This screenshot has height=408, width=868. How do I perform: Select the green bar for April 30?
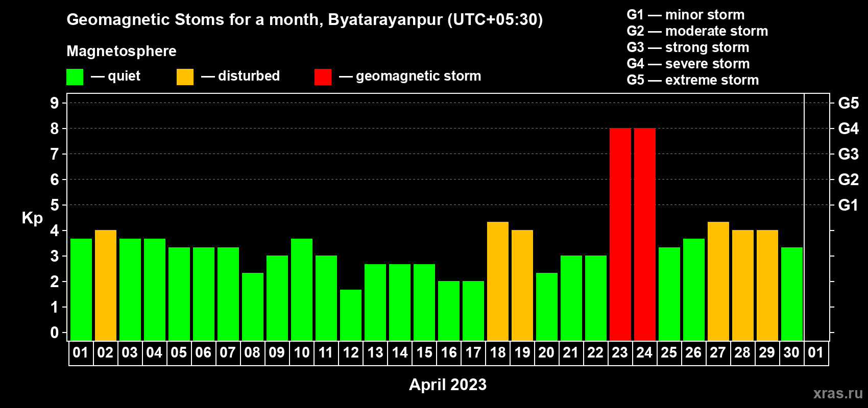(792, 294)
